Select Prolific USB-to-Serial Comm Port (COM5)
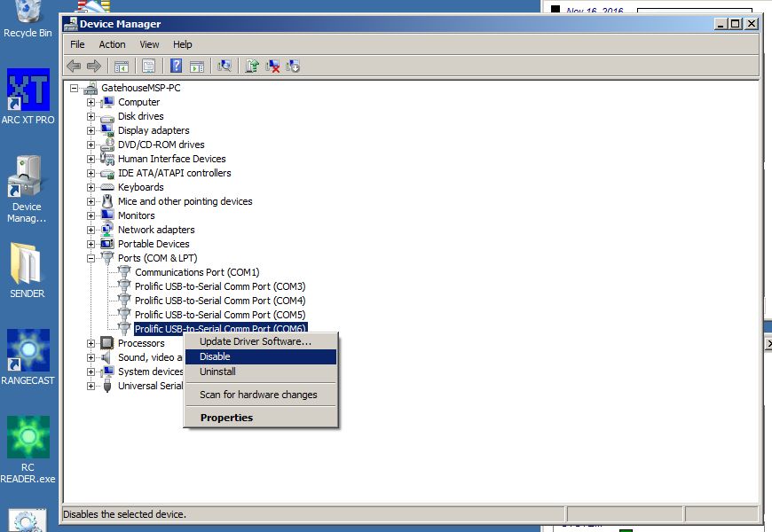This screenshot has height=532, width=772. pyautogui.click(x=220, y=315)
